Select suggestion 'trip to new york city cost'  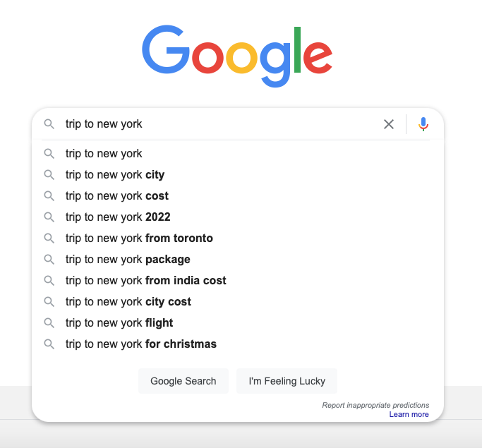(237, 302)
